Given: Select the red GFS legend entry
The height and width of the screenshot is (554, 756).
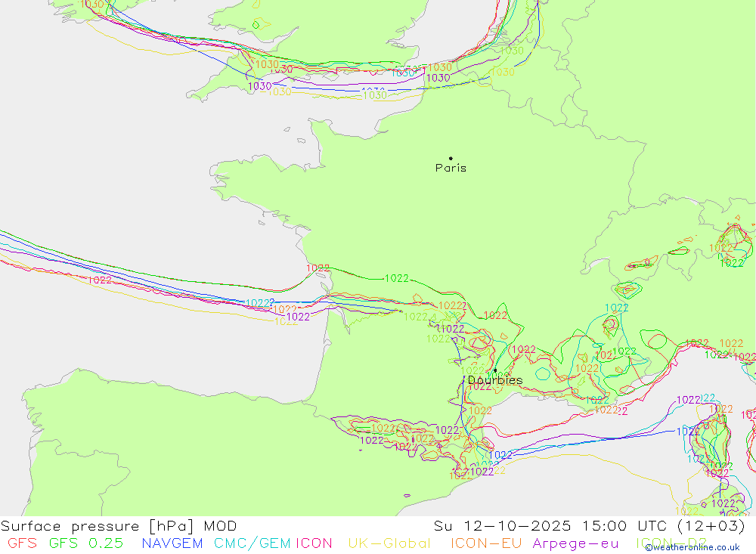Looking at the screenshot, I should (x=22, y=543).
